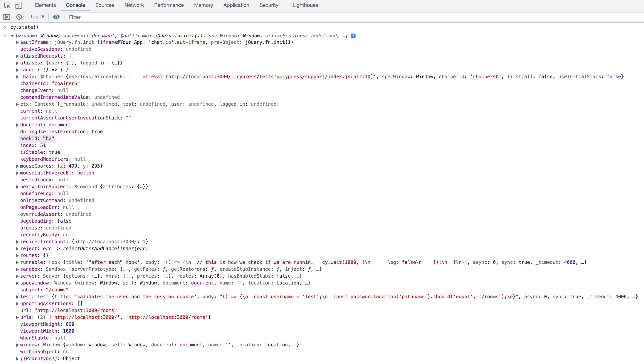Viewport: 644px width, 364px height.
Task: Switch to the Network tab
Action: coord(134,5)
